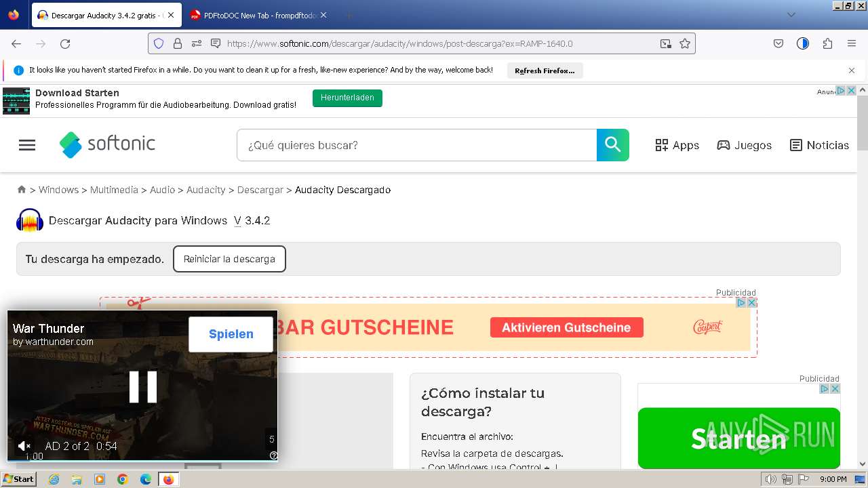868x488 pixels.
Task: Click the volume icon in the system tray
Action: [771, 479]
